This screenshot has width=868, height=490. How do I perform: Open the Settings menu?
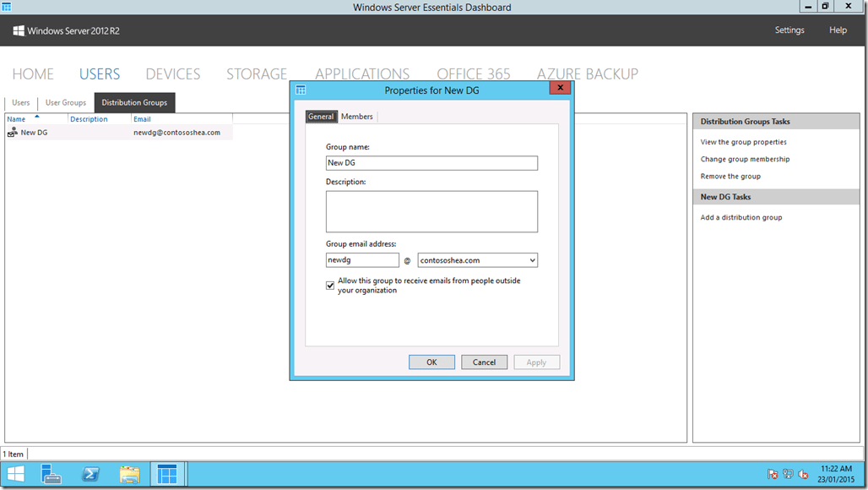[x=789, y=30]
